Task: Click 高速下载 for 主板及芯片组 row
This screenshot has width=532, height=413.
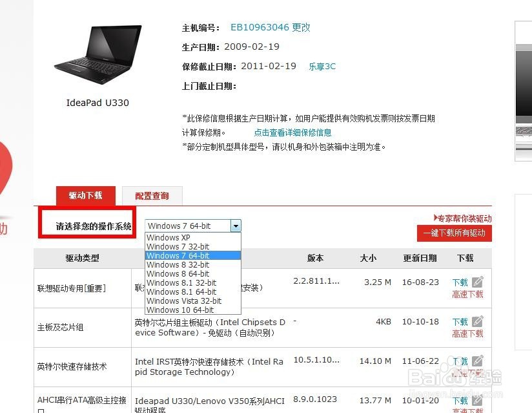Action: tap(467, 334)
